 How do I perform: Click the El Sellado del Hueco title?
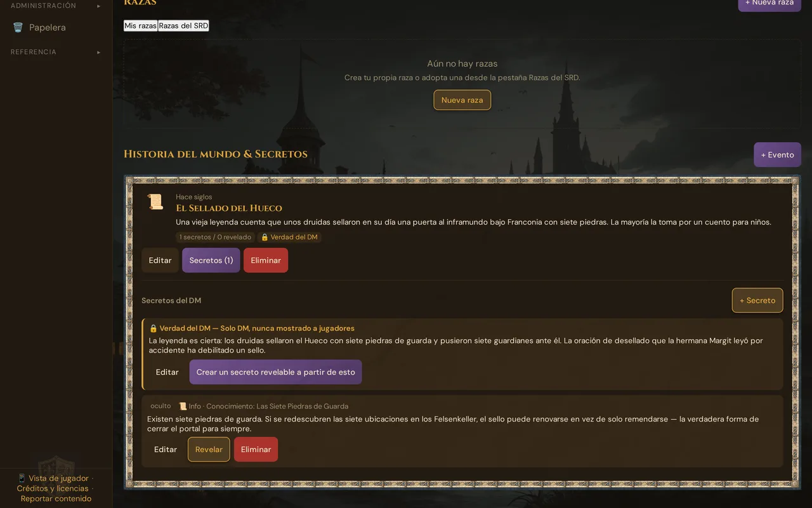[x=229, y=208]
